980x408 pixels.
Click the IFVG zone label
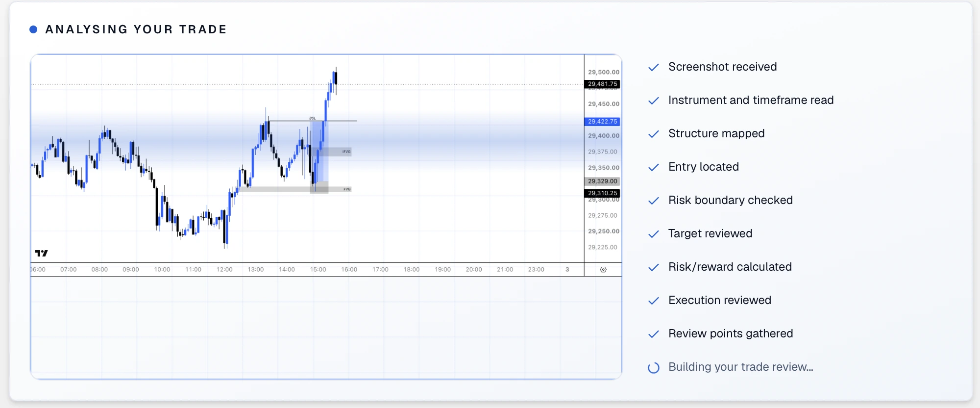(x=346, y=152)
